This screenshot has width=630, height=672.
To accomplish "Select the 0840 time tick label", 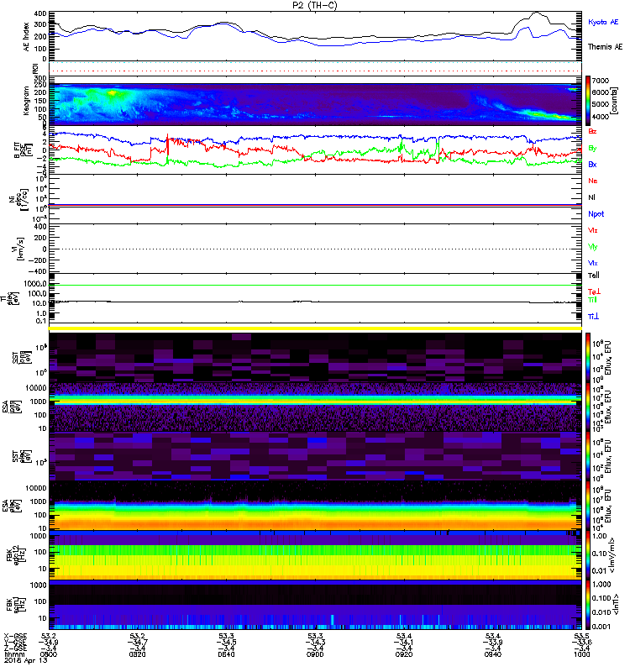I will pos(226,655).
